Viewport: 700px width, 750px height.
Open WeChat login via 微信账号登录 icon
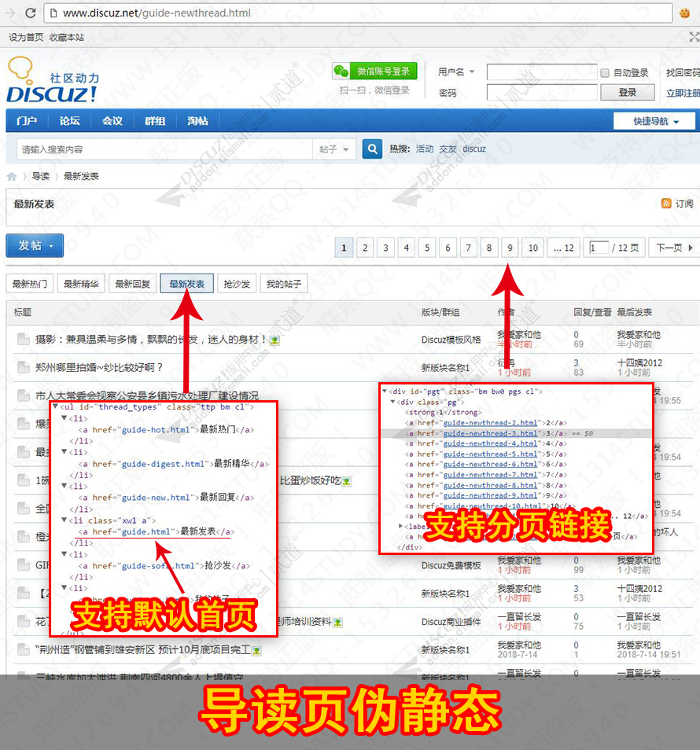click(x=385, y=71)
